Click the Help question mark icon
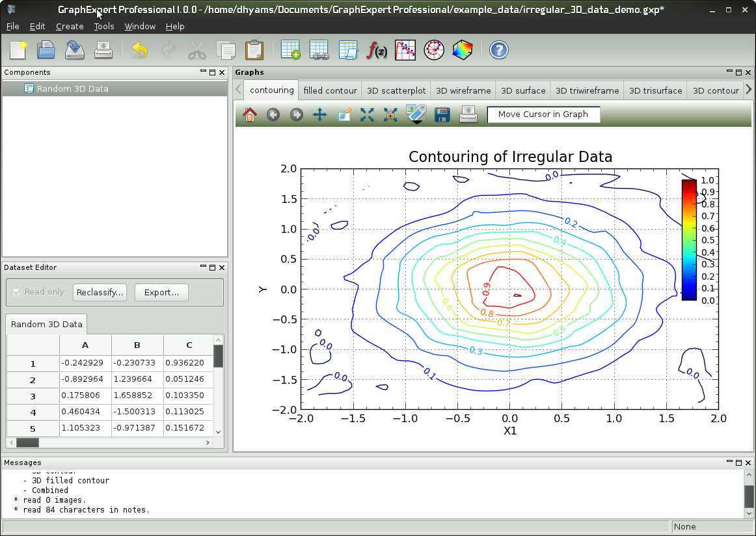The image size is (756, 536). [x=498, y=50]
